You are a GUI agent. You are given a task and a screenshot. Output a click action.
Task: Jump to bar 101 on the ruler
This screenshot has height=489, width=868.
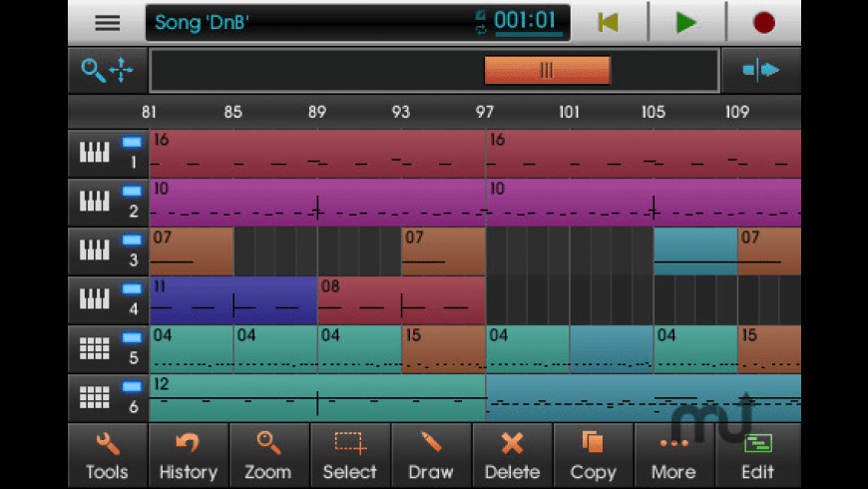[x=569, y=113]
